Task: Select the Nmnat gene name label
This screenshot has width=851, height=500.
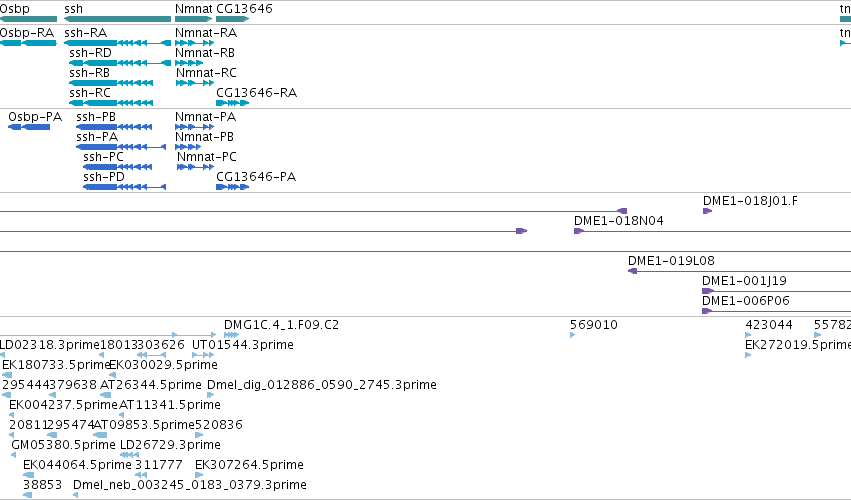Action: [x=194, y=9]
